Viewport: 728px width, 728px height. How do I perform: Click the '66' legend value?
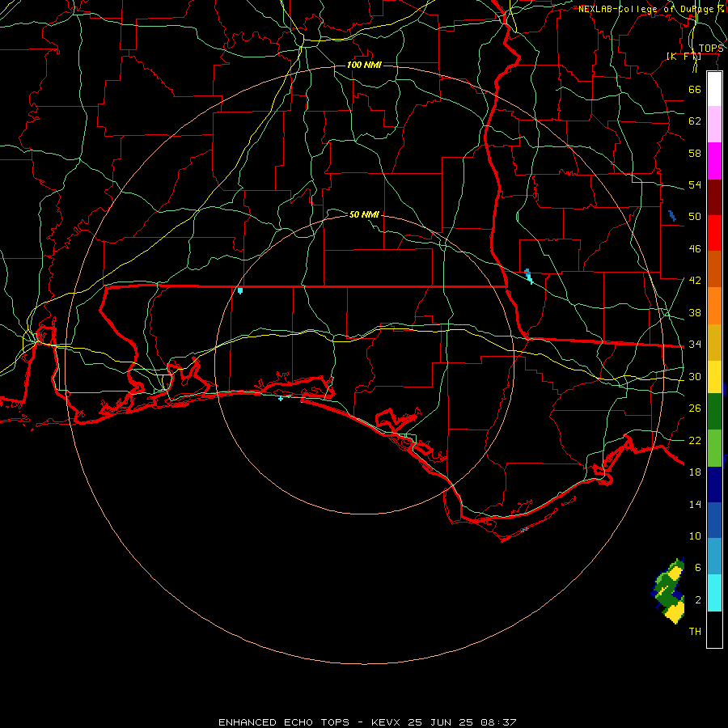(695, 89)
